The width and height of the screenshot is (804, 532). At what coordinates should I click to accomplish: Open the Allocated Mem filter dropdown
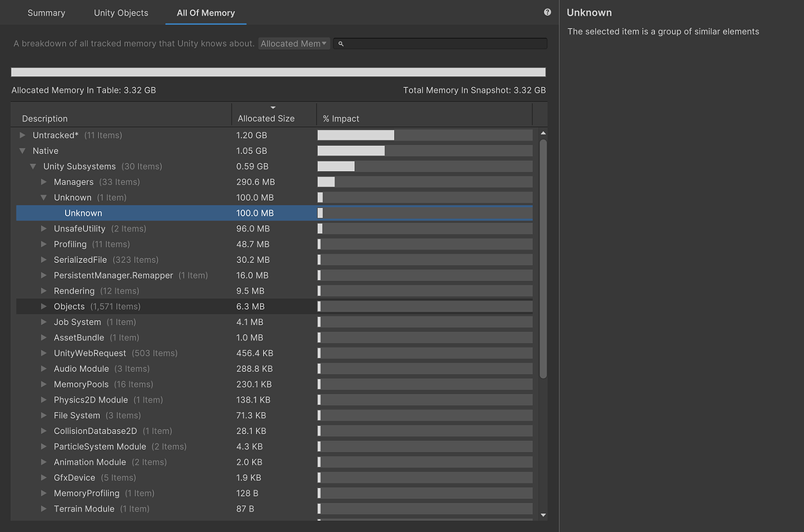294,43
